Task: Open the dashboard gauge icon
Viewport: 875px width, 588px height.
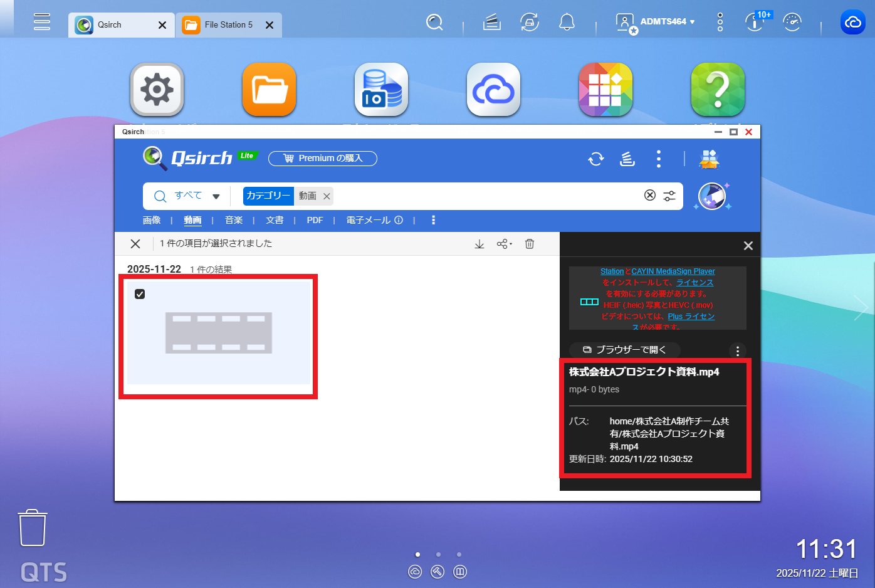Action: click(792, 23)
